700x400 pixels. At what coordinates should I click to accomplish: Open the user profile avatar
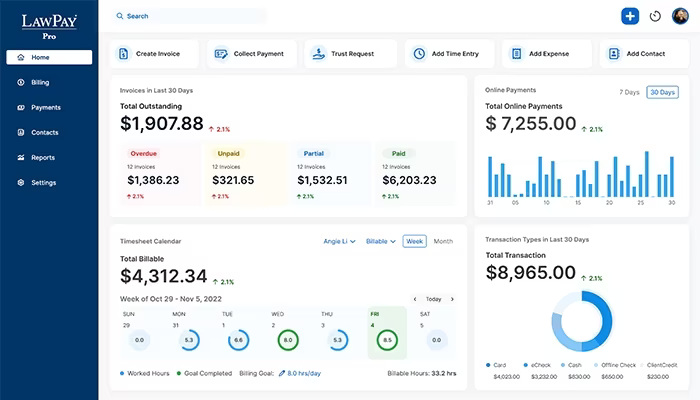coord(680,16)
